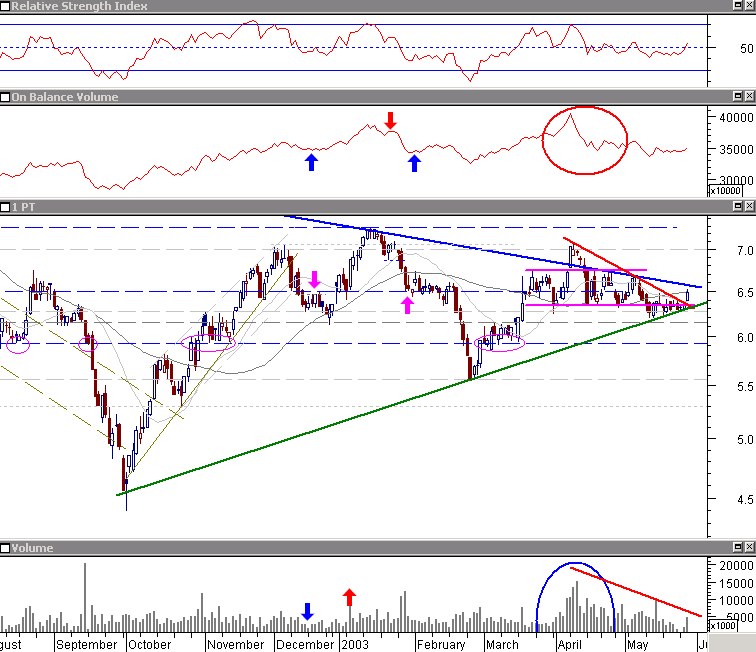Close the Volume panel
756x652 pixels.
pyautogui.click(x=749, y=547)
